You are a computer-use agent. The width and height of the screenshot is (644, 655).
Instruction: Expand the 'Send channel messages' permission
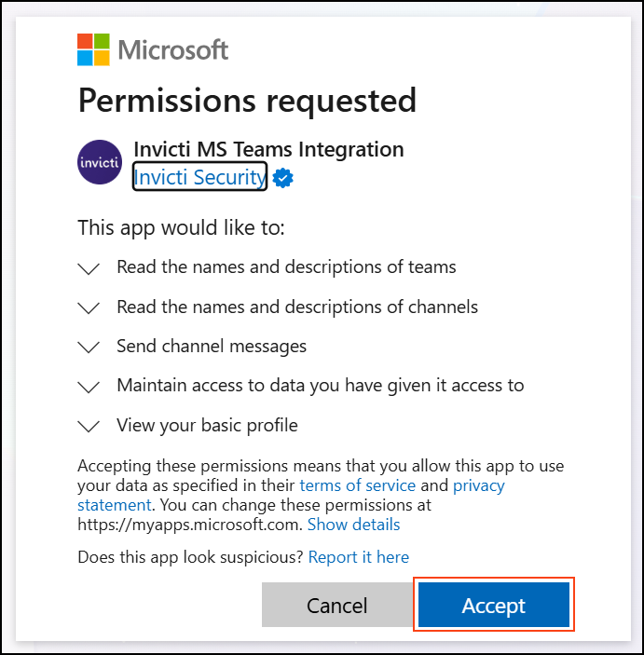(x=89, y=348)
